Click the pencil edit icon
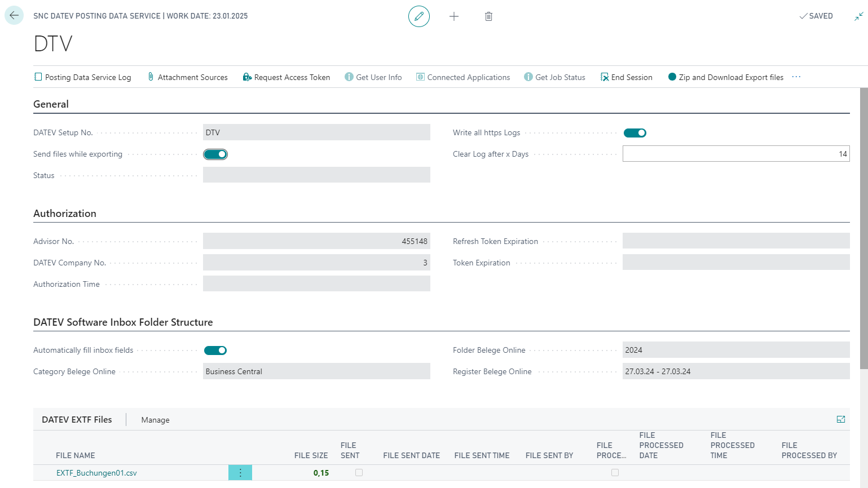This screenshot has width=868, height=488. (x=418, y=16)
